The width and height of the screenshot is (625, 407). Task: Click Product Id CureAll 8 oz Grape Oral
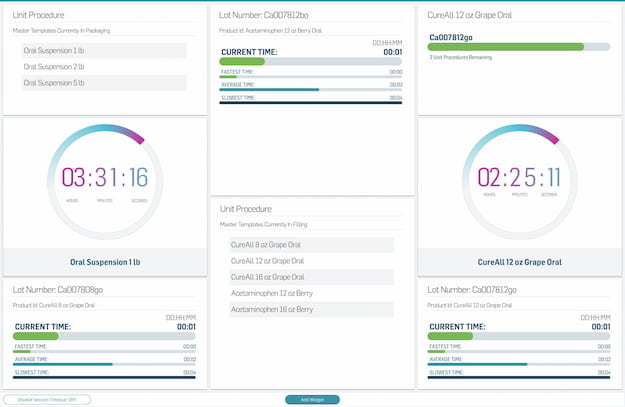tap(53, 305)
